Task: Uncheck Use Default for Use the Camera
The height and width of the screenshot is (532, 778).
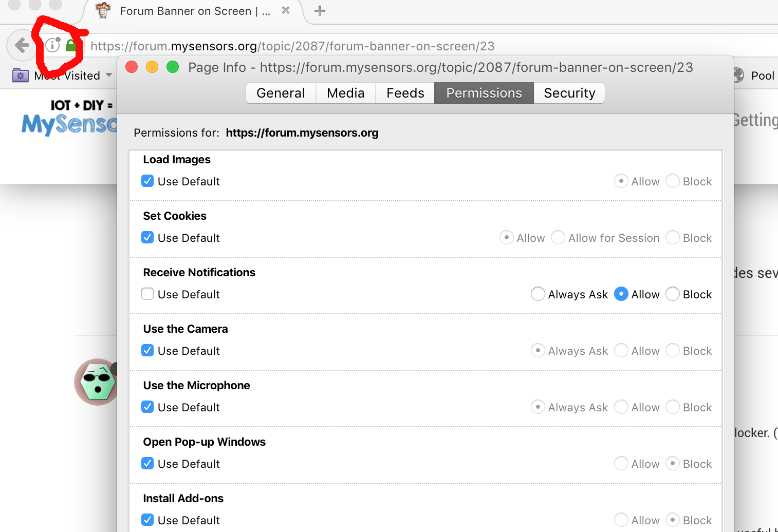Action: click(x=147, y=351)
